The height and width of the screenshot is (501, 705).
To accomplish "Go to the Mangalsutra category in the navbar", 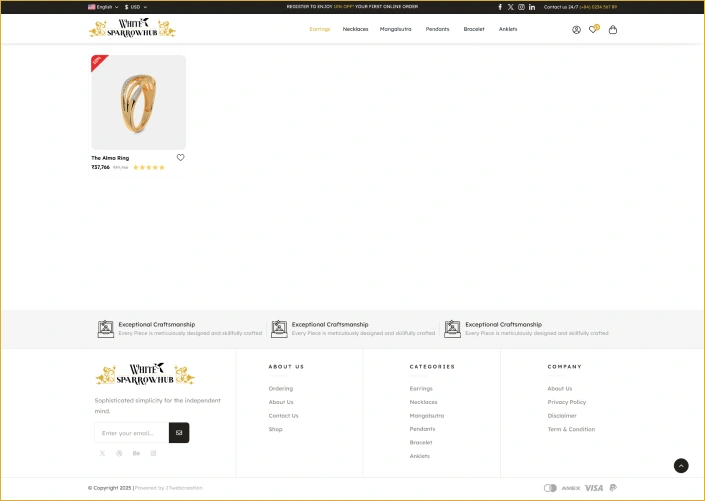I will 395,29.
